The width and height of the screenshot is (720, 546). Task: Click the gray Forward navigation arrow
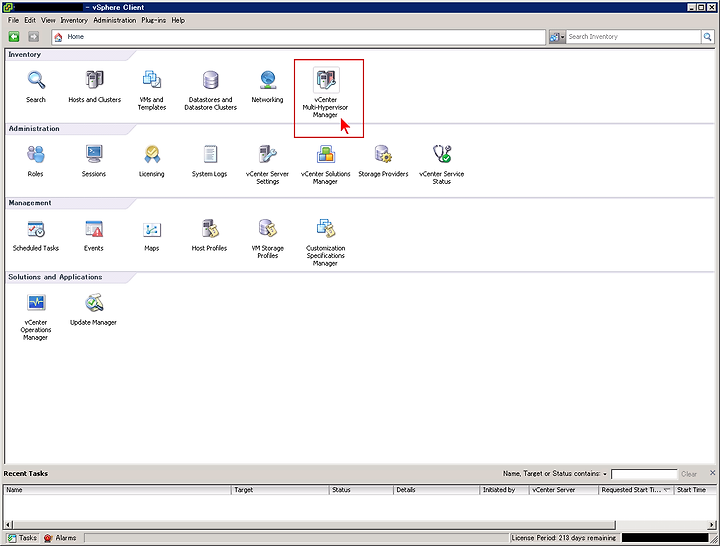pyautogui.click(x=34, y=37)
